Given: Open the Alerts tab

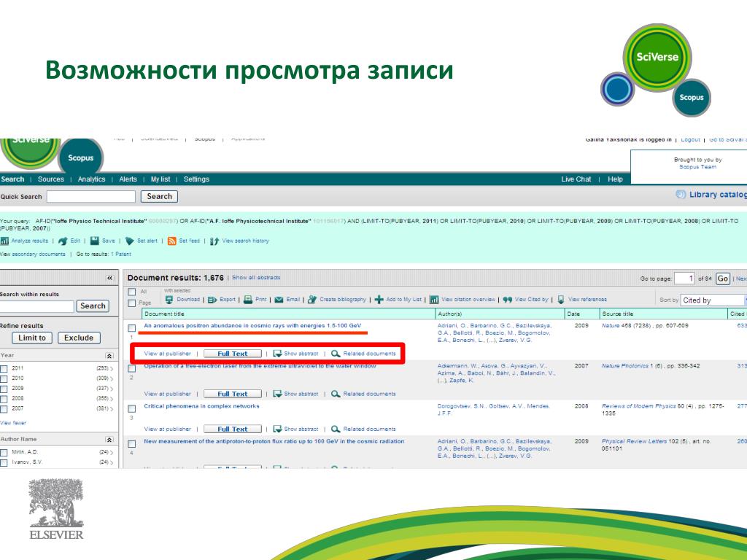Looking at the screenshot, I should [128, 179].
